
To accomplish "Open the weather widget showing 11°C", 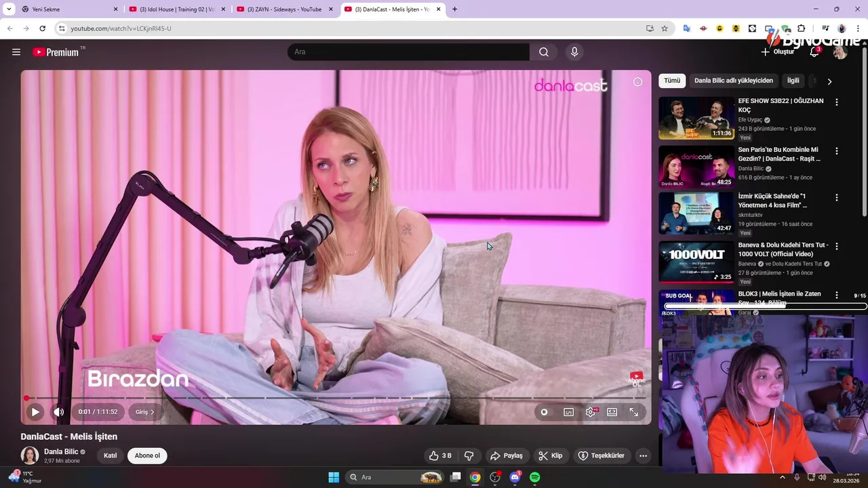I will [24, 477].
